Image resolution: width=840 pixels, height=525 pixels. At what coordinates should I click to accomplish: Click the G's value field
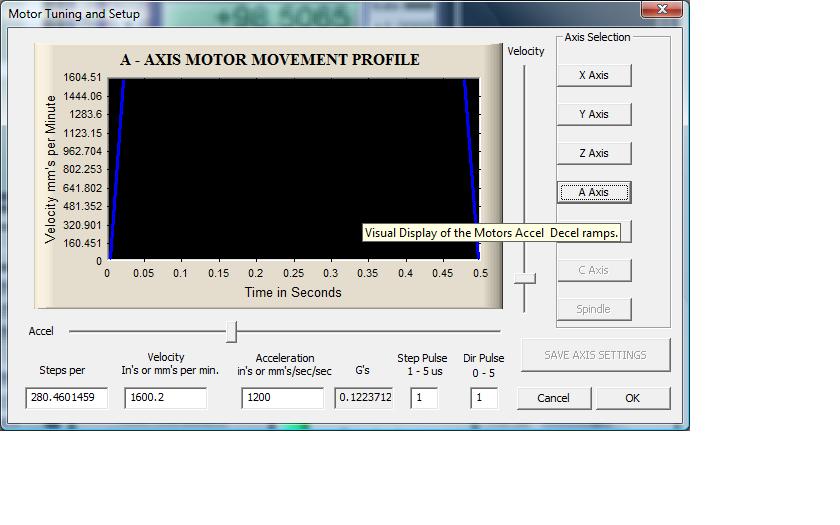point(363,398)
